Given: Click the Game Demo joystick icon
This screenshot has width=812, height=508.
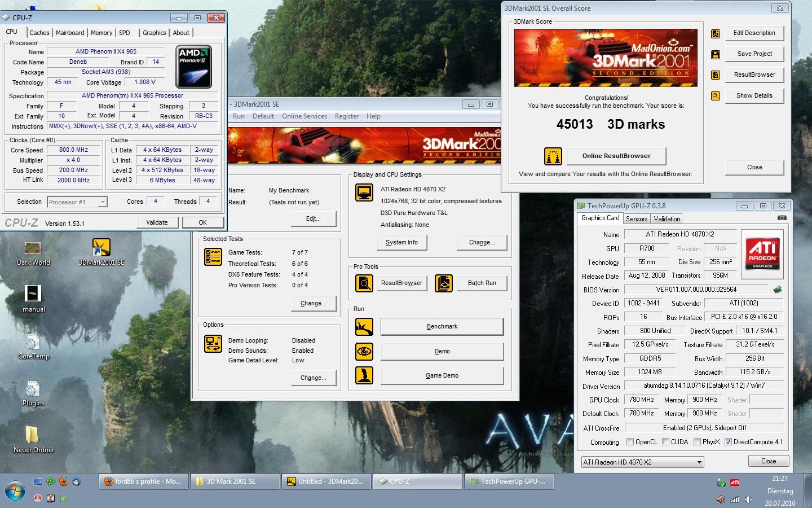Looking at the screenshot, I should 364,375.
